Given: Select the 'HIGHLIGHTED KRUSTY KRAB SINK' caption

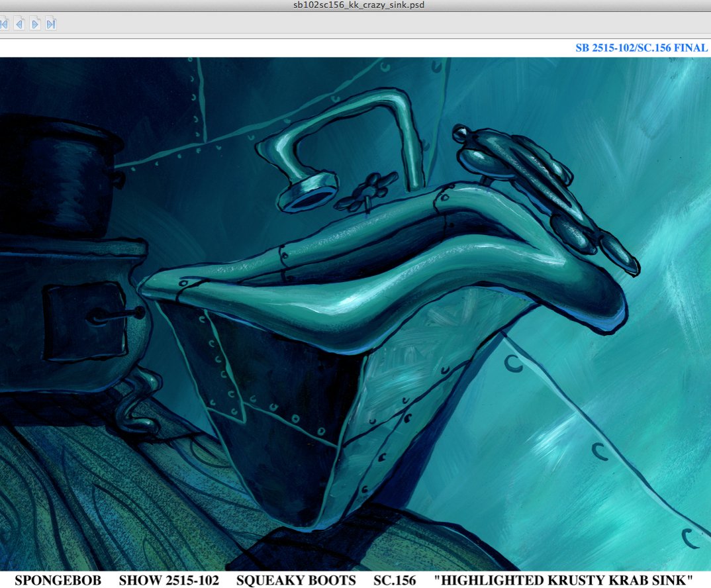Looking at the screenshot, I should click(563, 580).
